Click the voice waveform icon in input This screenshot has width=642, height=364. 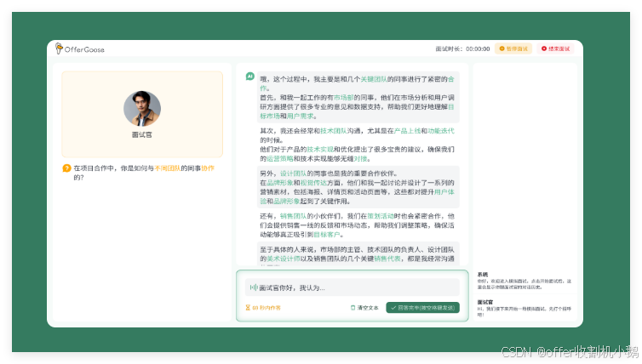[254, 287]
